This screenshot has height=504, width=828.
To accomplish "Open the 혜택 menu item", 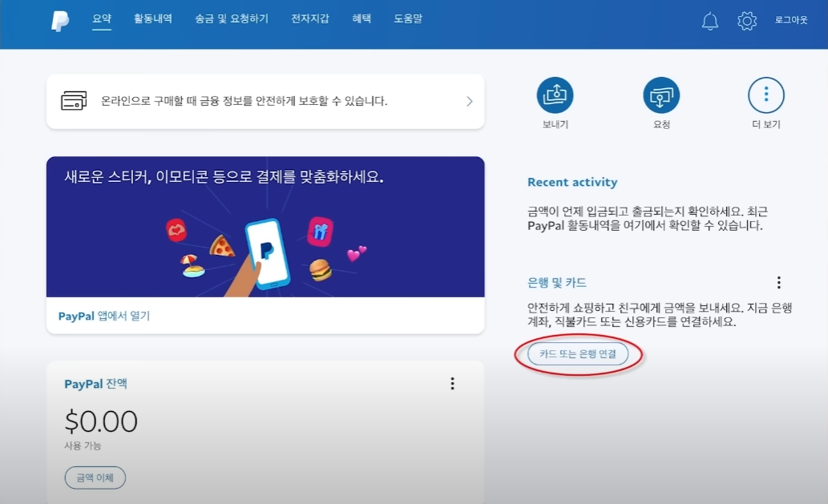I will click(x=361, y=18).
